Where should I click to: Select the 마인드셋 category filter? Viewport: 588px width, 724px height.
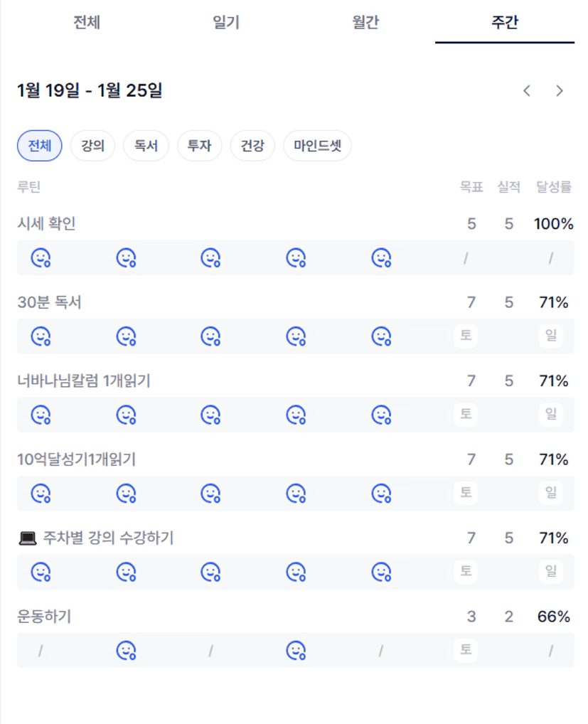(x=317, y=147)
